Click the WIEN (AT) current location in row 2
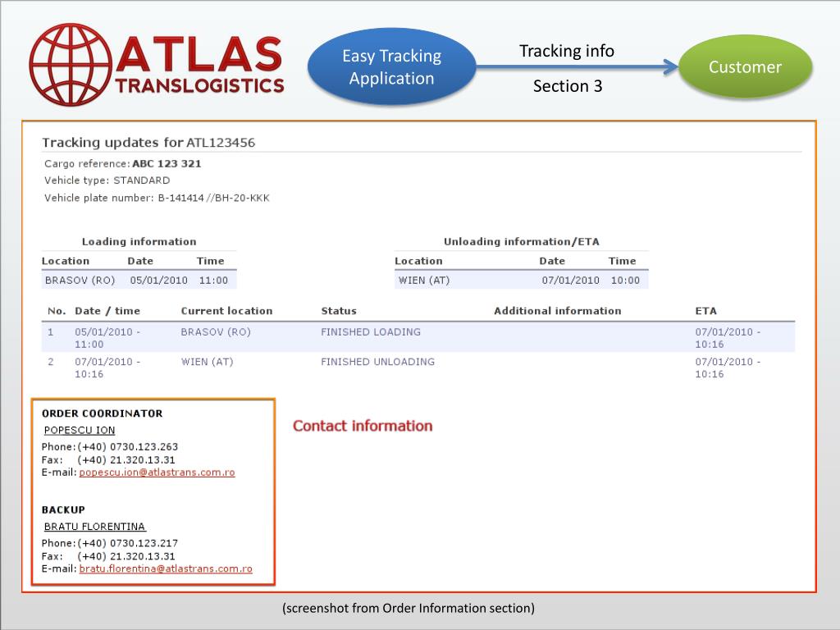This screenshot has width=840, height=630. coord(208,362)
